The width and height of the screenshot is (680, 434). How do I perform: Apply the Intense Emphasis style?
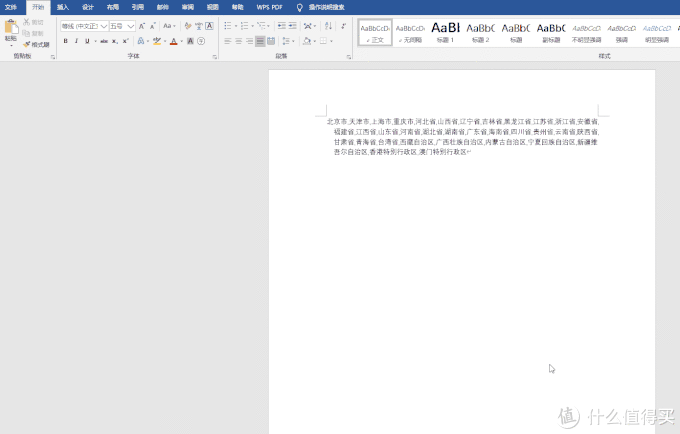(657, 33)
